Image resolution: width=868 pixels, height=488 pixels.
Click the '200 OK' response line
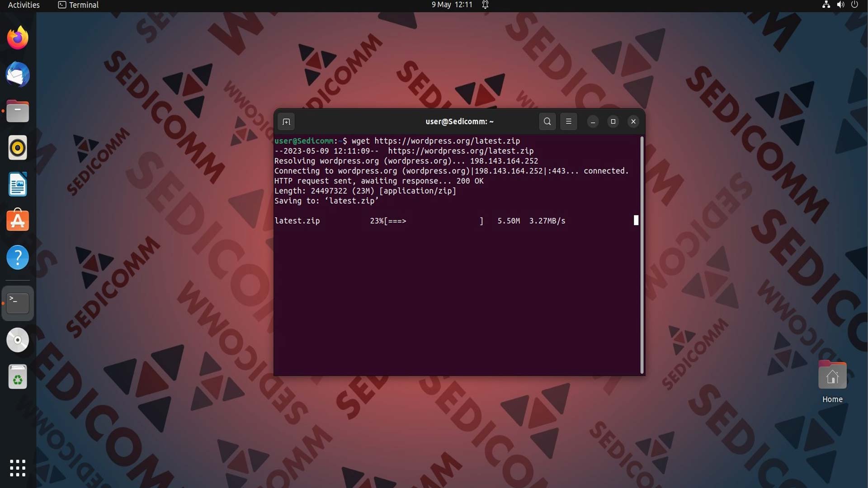[x=379, y=181]
